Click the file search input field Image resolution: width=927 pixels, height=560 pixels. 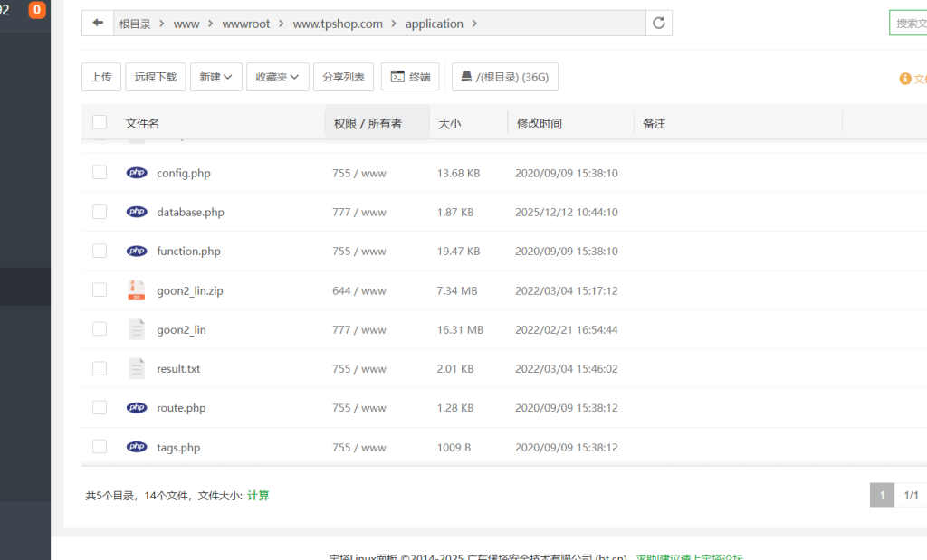click(908, 24)
